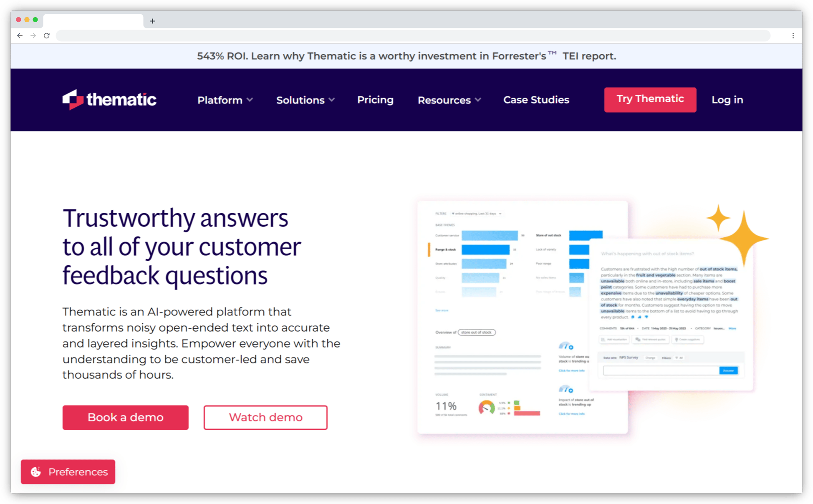
Task: Click the browser back arrow
Action: (x=20, y=35)
